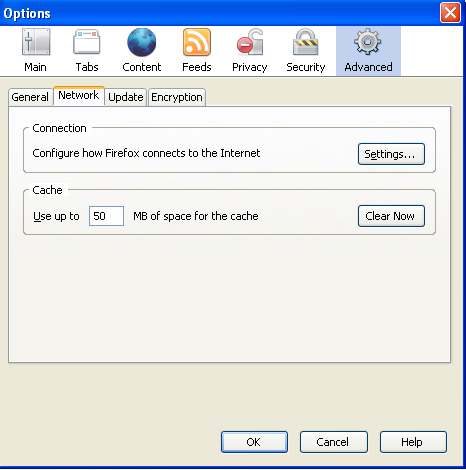Click the "Use up to" label
This screenshot has height=470, width=466.
[x=56, y=216]
